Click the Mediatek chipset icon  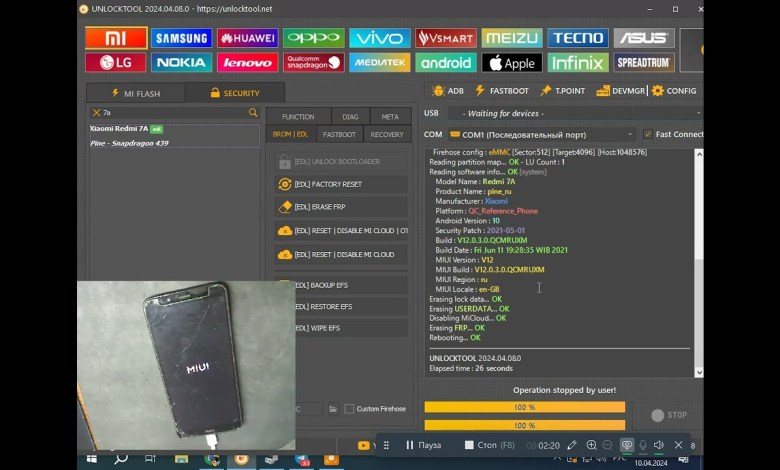[379, 63]
